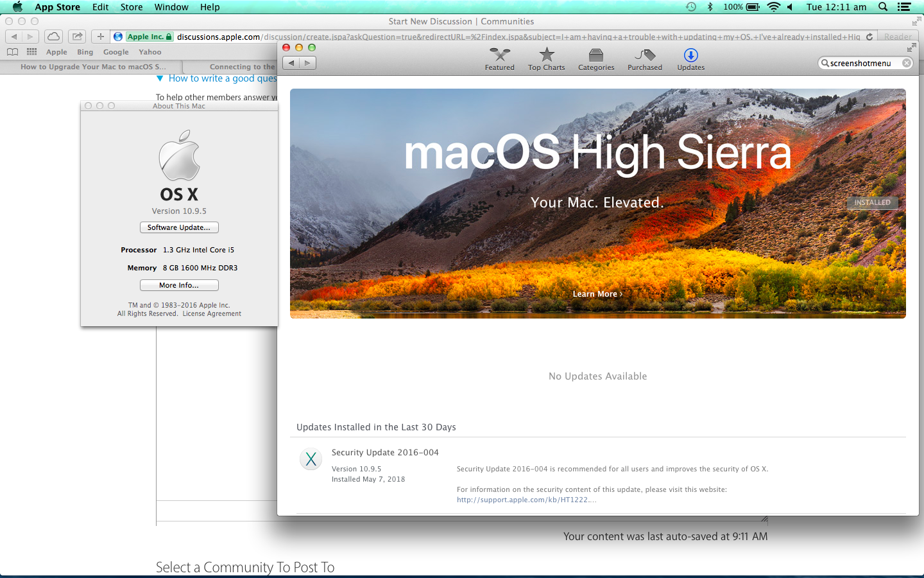Screen dimensions: 924x578
Task: Click the Share button in Safari
Action: [77, 37]
